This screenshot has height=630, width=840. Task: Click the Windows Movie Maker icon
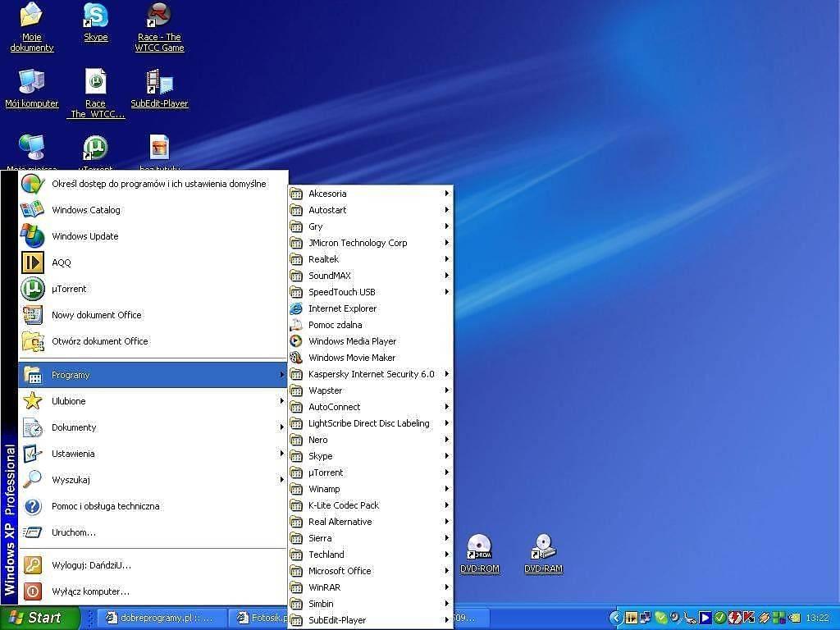[295, 358]
